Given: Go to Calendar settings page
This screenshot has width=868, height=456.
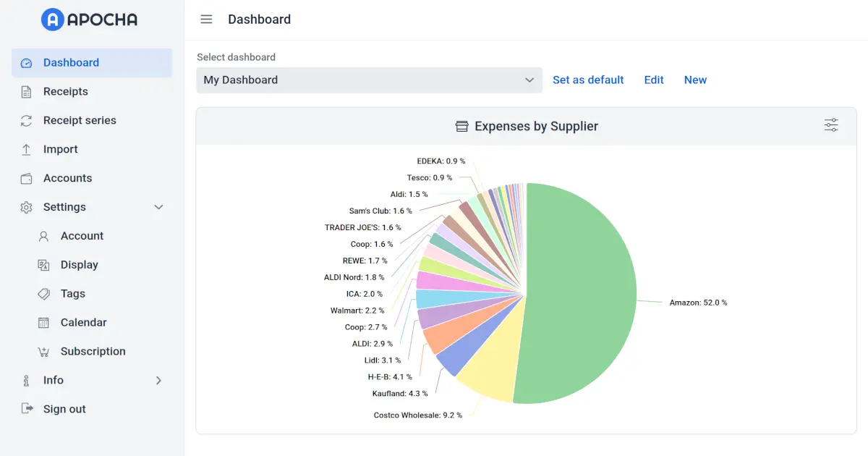Looking at the screenshot, I should [x=83, y=323].
